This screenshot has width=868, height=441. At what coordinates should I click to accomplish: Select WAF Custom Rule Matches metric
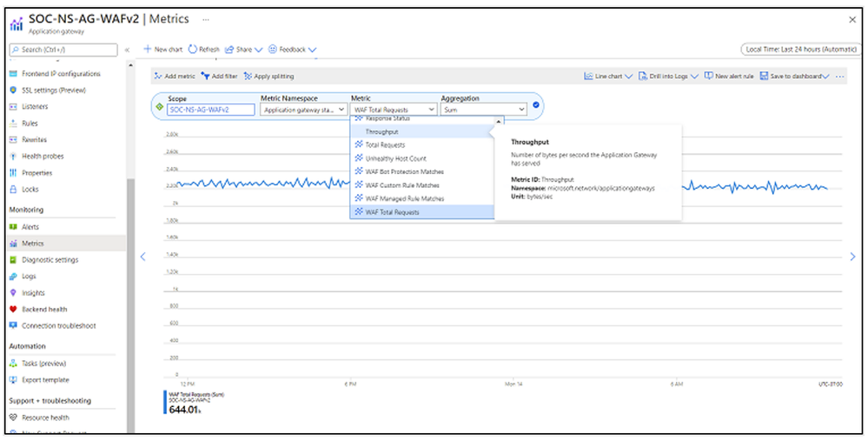click(x=421, y=185)
